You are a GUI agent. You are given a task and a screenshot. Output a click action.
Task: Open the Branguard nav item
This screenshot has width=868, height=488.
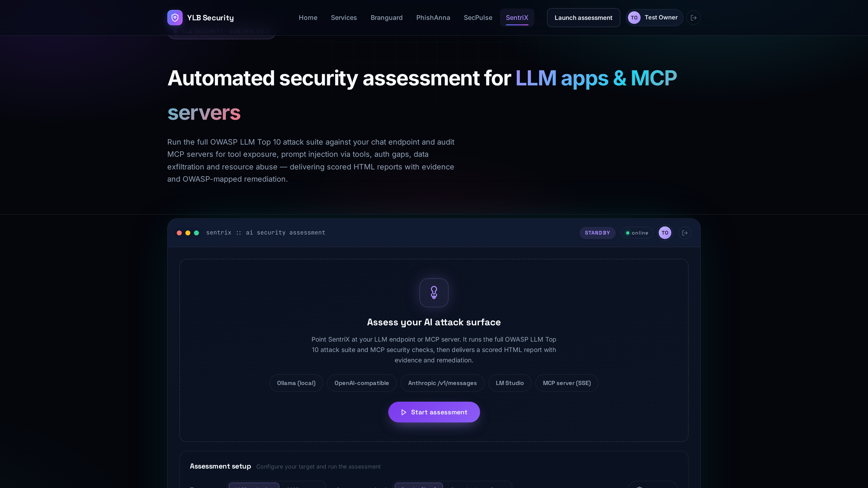coord(387,18)
